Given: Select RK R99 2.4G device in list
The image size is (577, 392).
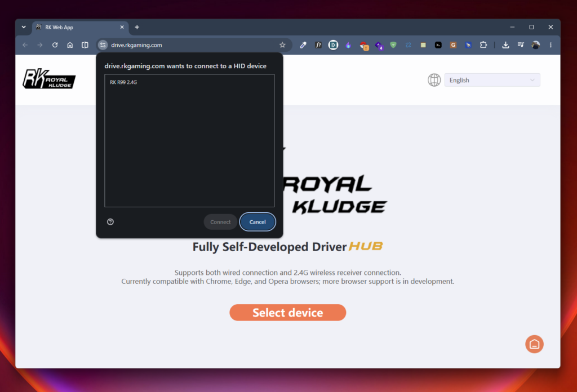Looking at the screenshot, I should tap(189, 82).
